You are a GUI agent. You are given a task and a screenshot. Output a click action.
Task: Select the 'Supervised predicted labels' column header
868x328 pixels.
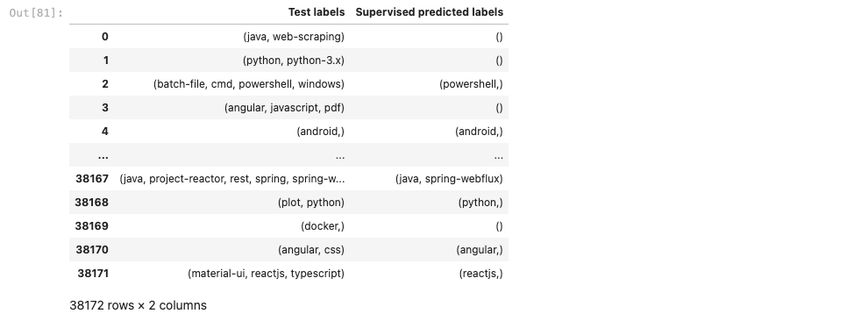(x=429, y=12)
